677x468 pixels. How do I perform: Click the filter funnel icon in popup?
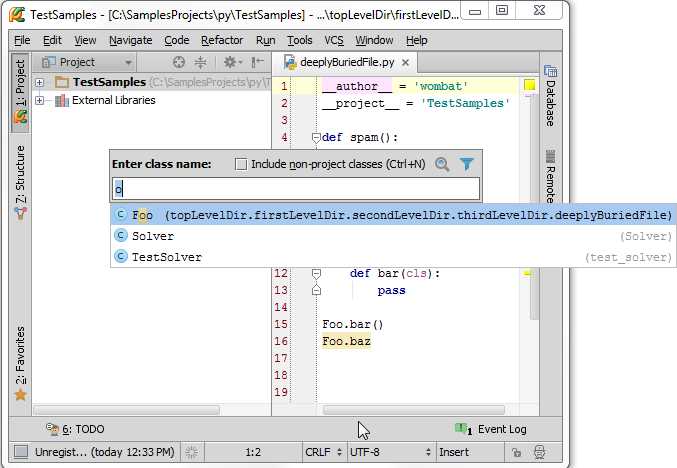click(467, 164)
